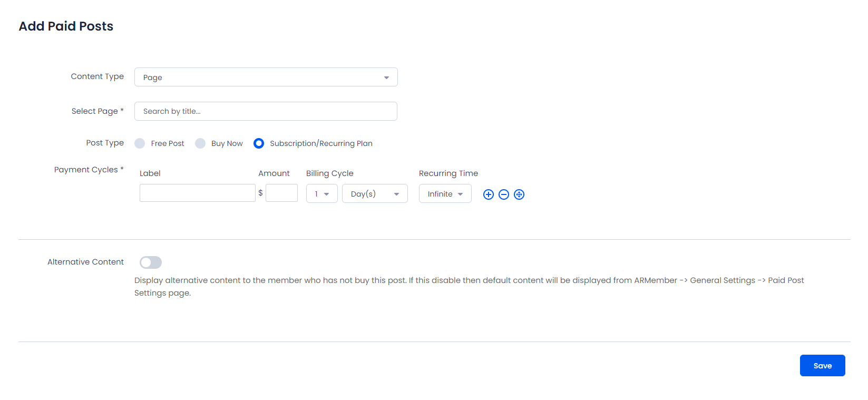Select the Free Post radio option
Viewport: 868px width, 400px height.
(x=140, y=143)
